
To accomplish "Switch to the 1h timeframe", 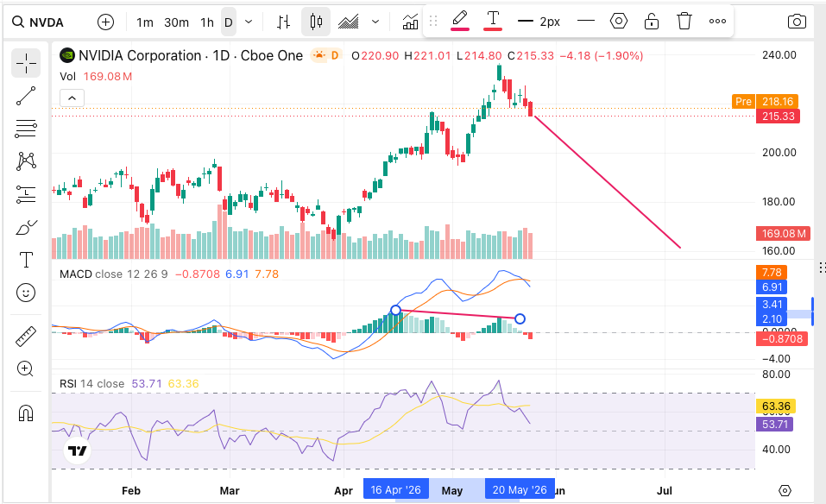I will pyautogui.click(x=207, y=22).
